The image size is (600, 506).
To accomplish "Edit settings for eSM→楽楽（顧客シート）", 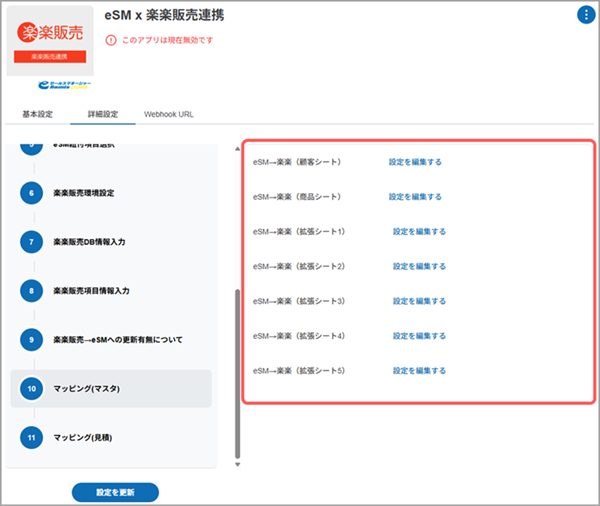I will tap(415, 162).
